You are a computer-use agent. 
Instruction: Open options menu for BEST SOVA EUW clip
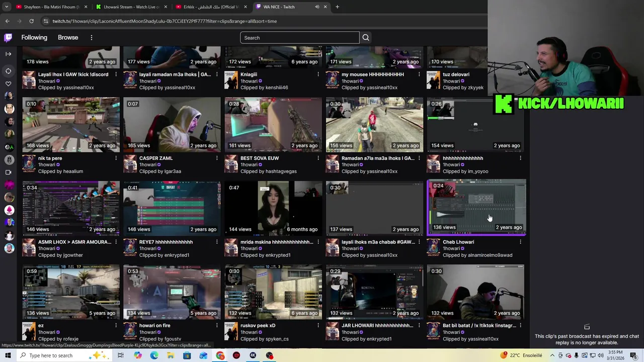tap(318, 158)
